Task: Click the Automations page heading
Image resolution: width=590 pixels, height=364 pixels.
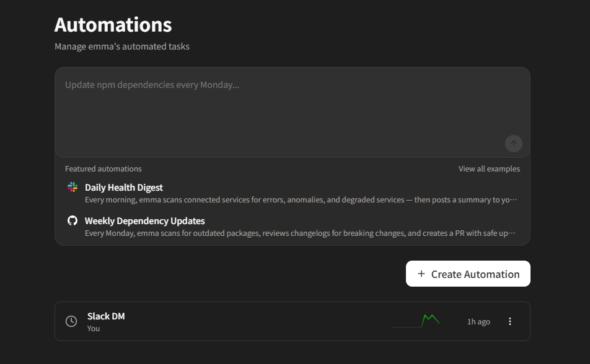Action: pyautogui.click(x=113, y=25)
